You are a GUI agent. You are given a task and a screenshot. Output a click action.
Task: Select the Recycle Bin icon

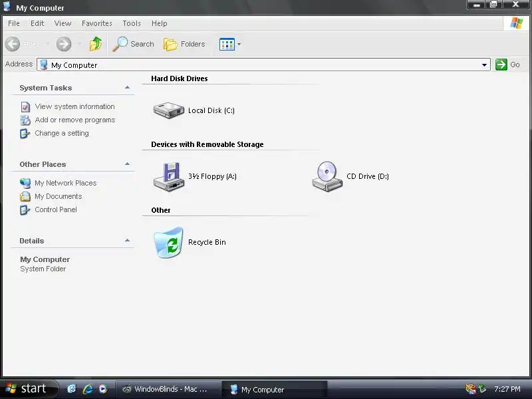click(169, 242)
